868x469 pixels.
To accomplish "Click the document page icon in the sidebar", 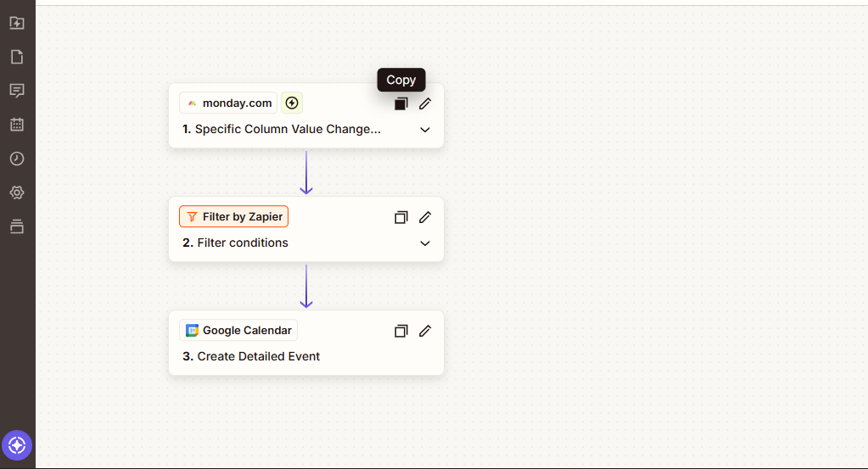I will coord(16,57).
